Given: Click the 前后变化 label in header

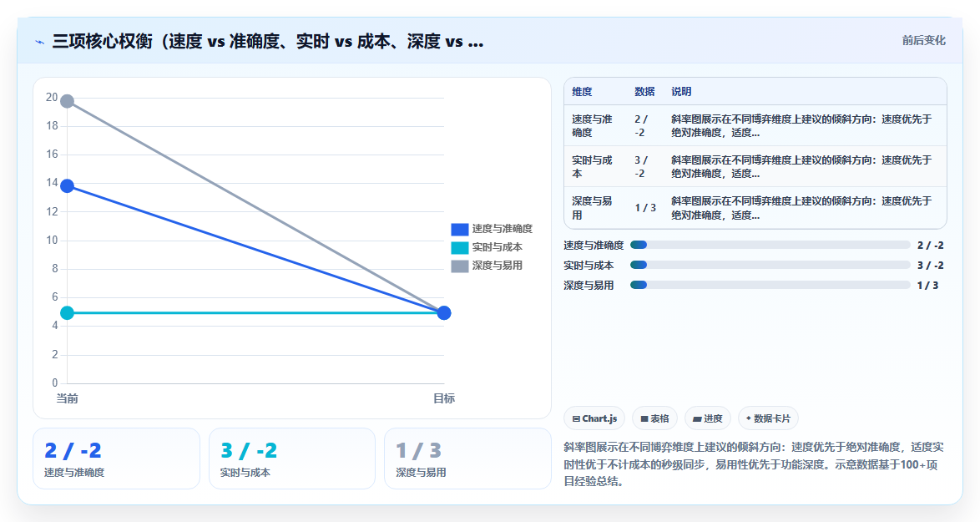Looking at the screenshot, I should pos(923,41).
